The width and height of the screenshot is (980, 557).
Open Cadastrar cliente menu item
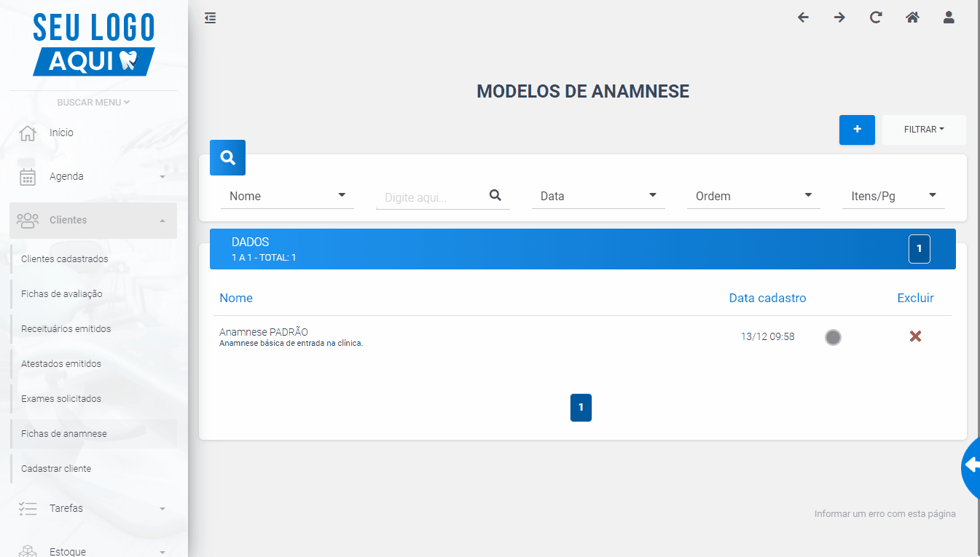pos(93,469)
